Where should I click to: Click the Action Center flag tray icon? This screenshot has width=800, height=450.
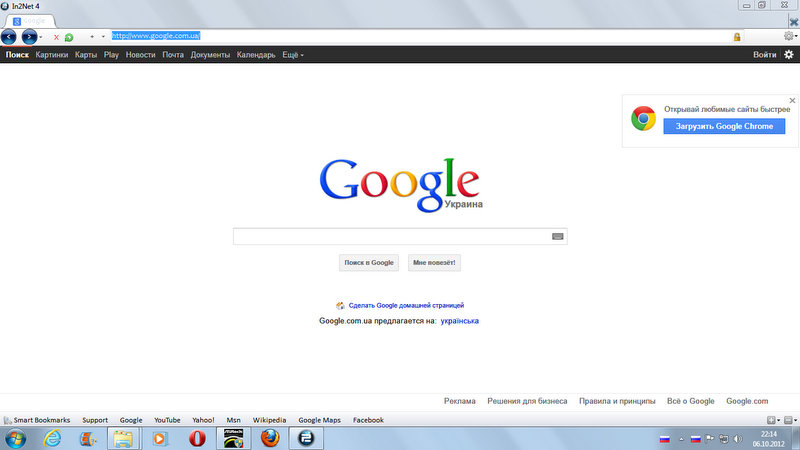[710, 439]
